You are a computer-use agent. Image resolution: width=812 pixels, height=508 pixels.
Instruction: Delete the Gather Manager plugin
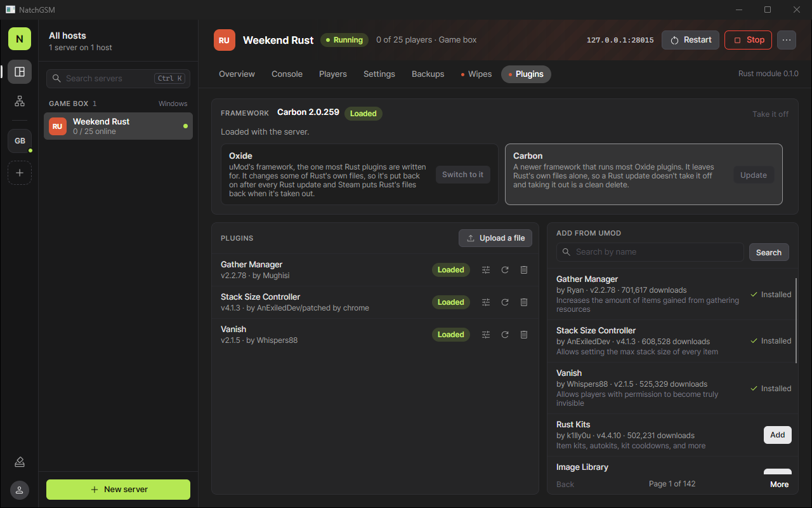tap(524, 270)
